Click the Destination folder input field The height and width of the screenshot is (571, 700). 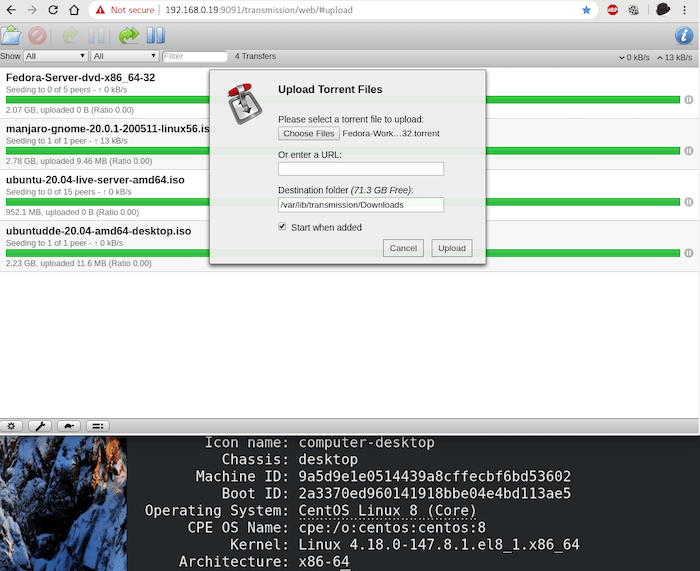[x=361, y=204]
